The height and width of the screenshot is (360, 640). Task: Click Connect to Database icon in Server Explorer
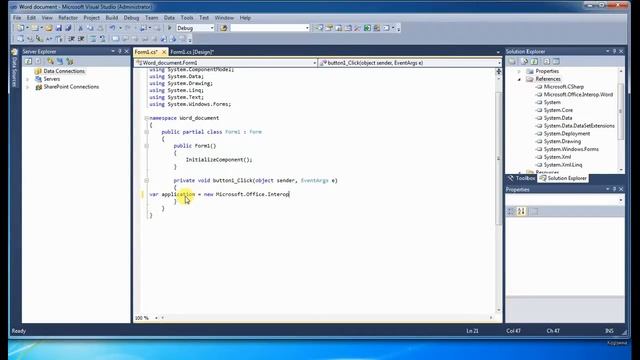point(50,61)
